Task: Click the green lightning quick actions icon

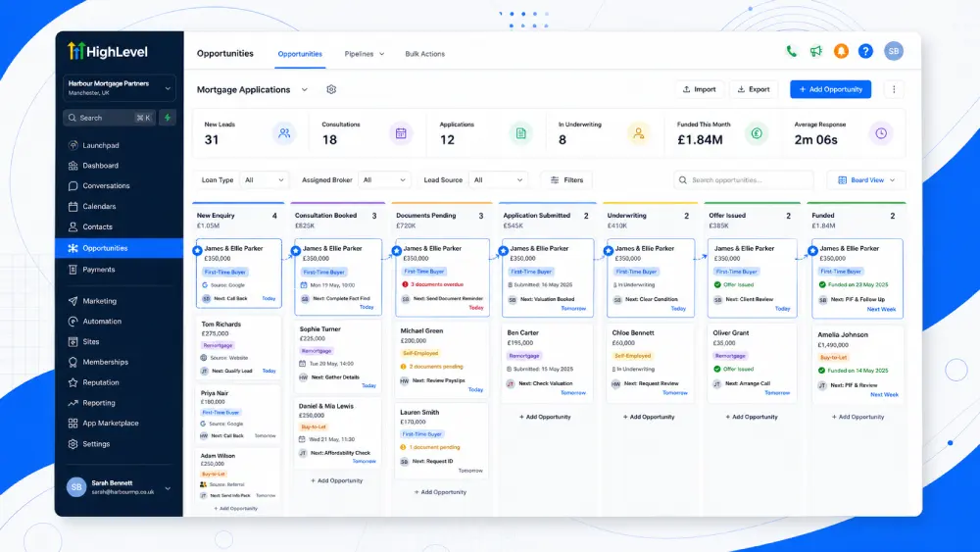Action: pyautogui.click(x=168, y=118)
